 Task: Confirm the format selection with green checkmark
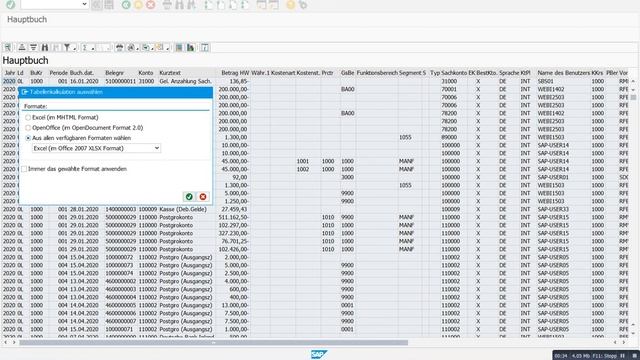(189, 197)
